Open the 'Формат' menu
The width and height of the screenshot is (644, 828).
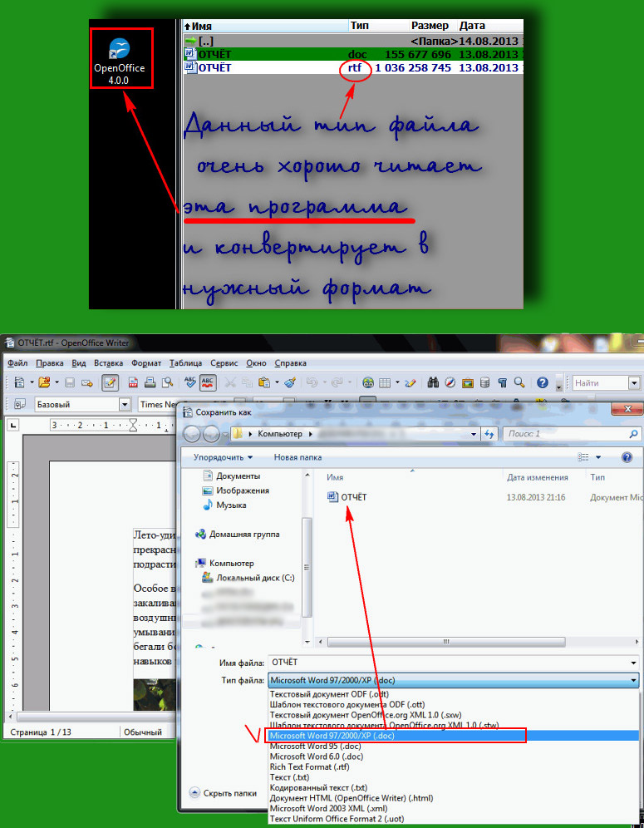(146, 363)
